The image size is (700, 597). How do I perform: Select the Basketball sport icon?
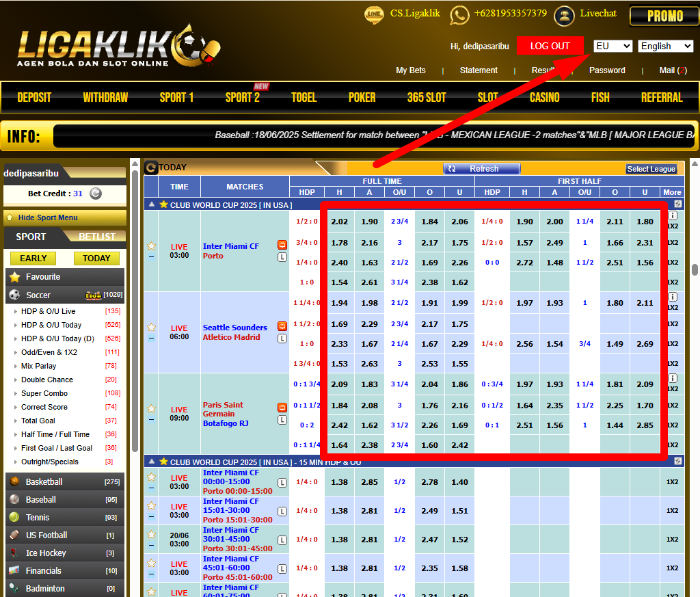coord(14,481)
